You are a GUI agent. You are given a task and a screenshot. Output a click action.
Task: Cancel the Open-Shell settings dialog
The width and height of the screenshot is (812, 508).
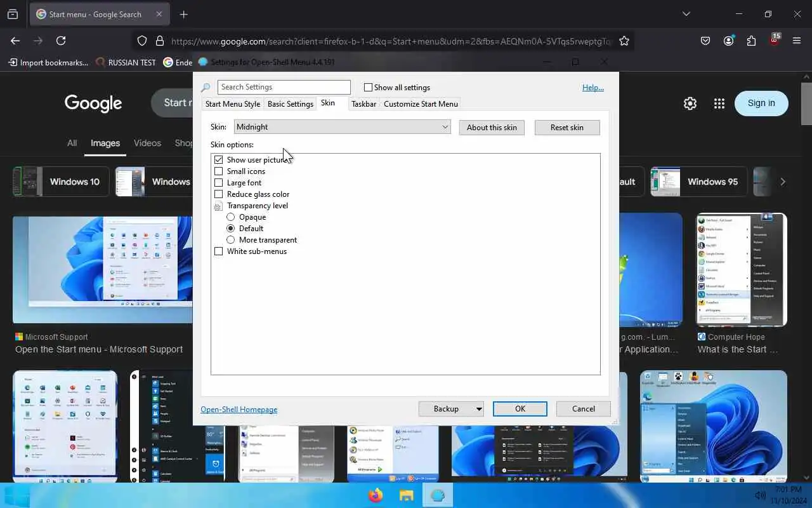coord(584,409)
